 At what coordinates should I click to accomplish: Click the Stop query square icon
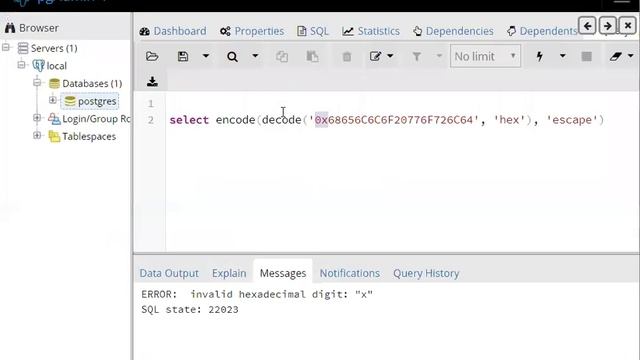point(587,56)
